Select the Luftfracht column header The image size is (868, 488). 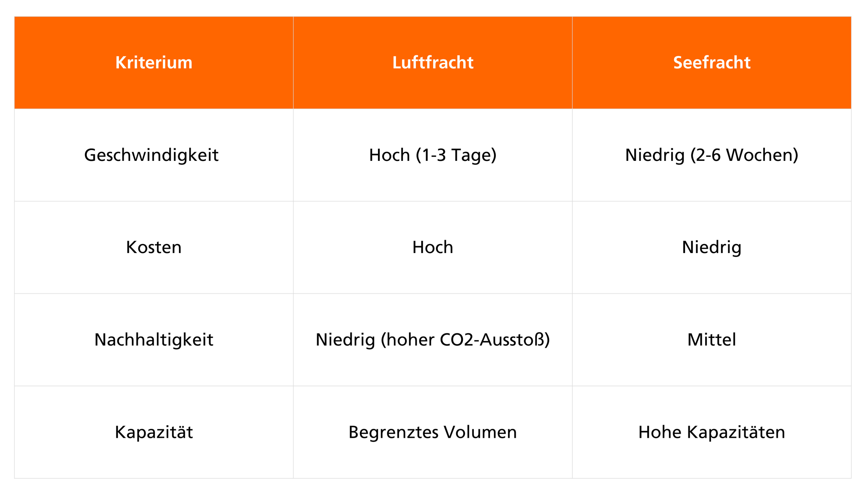coord(433,63)
